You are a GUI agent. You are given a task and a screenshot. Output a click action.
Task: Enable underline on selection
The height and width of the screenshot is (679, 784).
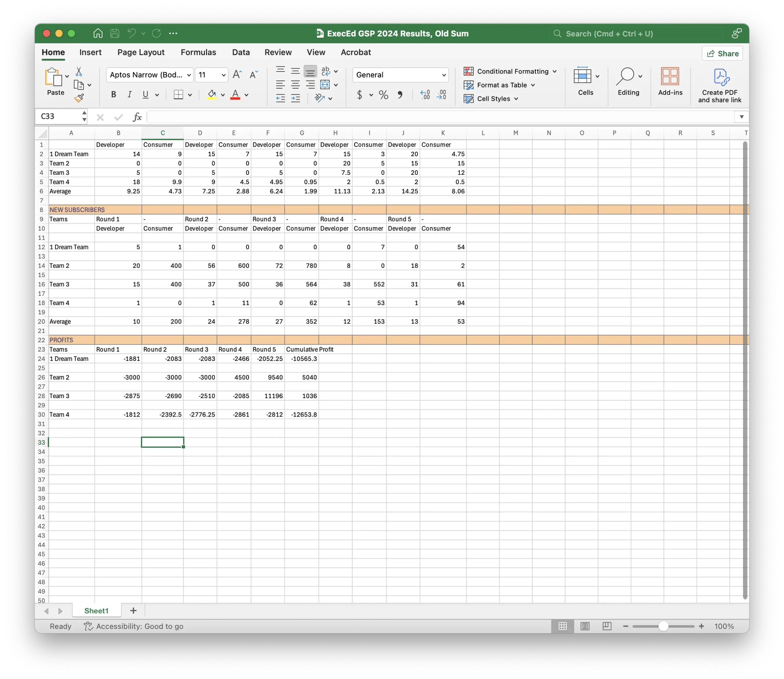coord(145,94)
